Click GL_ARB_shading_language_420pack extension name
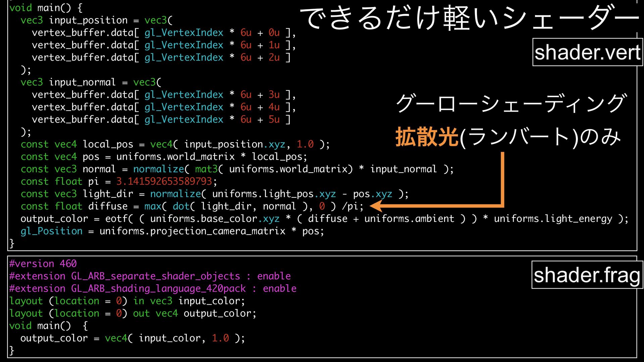This screenshot has width=644, height=362. tap(158, 288)
